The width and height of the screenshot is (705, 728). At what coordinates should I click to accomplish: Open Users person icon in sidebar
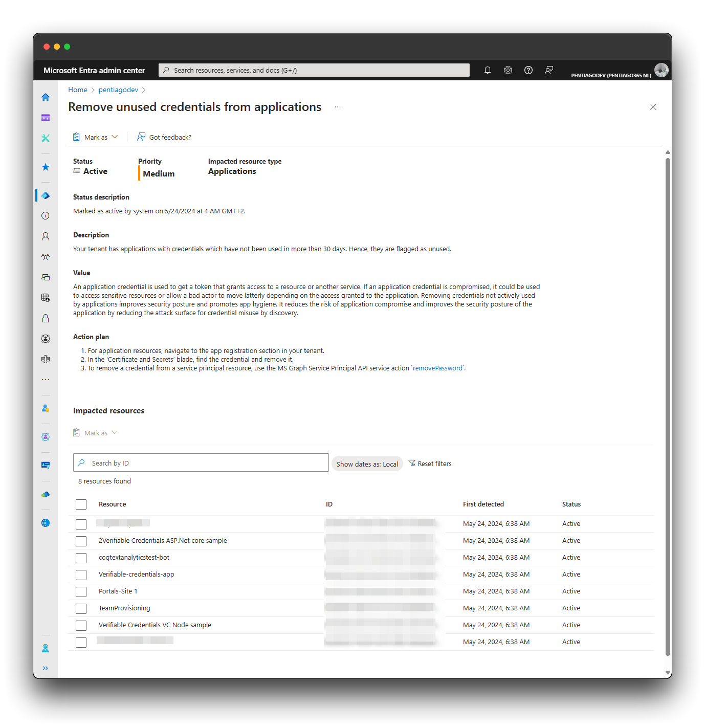pos(46,236)
